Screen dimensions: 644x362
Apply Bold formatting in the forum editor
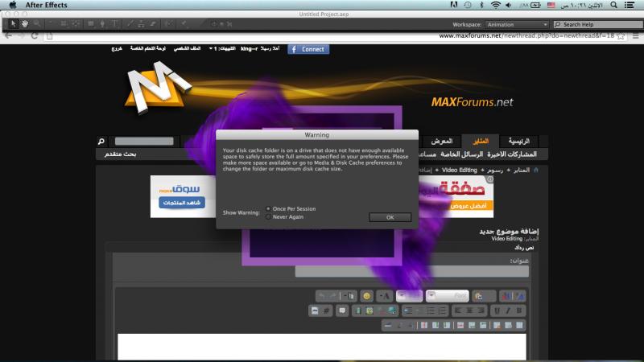(519, 311)
